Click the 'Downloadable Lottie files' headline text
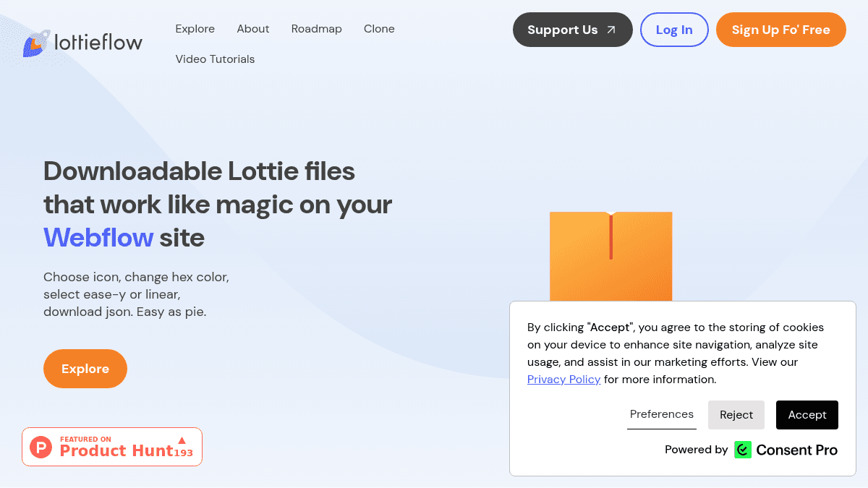 [x=199, y=171]
